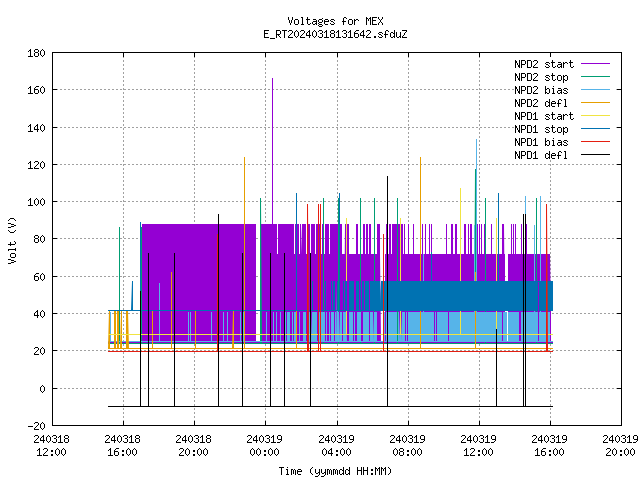Click the black NPD1 defl legend line sample

point(595,155)
